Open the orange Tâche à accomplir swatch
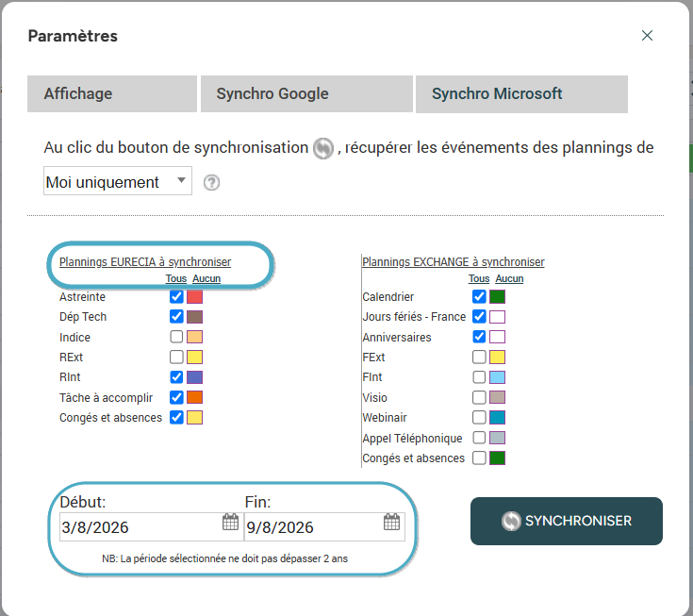Viewport: 693px width, 616px height. pos(194,397)
